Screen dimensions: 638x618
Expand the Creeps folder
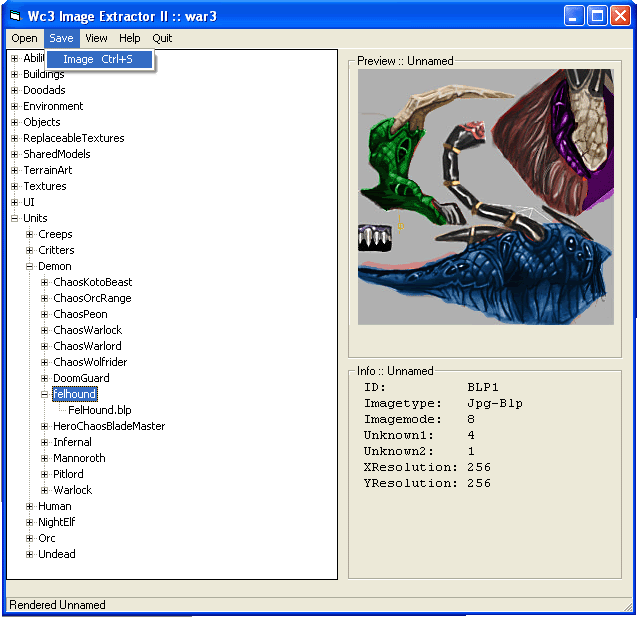[29, 234]
